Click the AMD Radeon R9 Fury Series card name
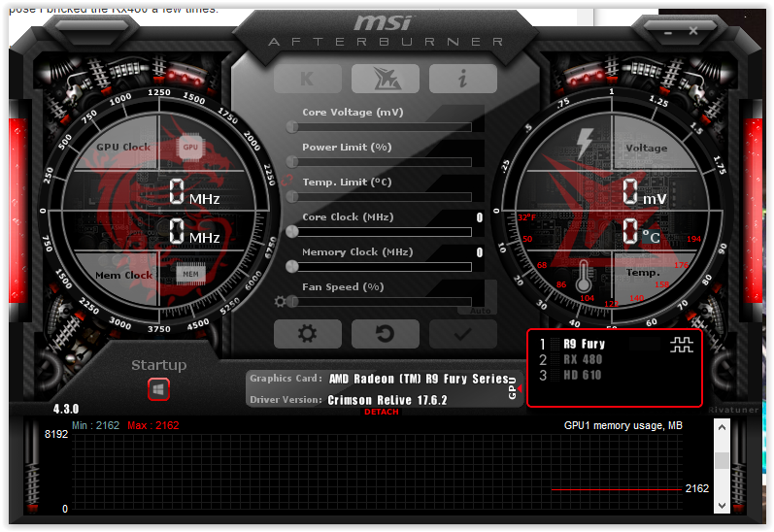 coord(420,379)
